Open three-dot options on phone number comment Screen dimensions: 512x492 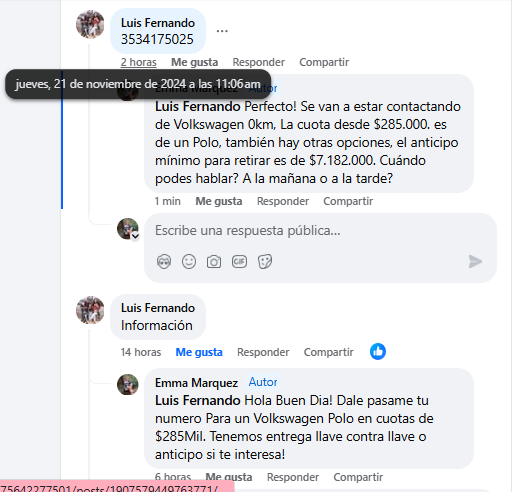click(222, 31)
